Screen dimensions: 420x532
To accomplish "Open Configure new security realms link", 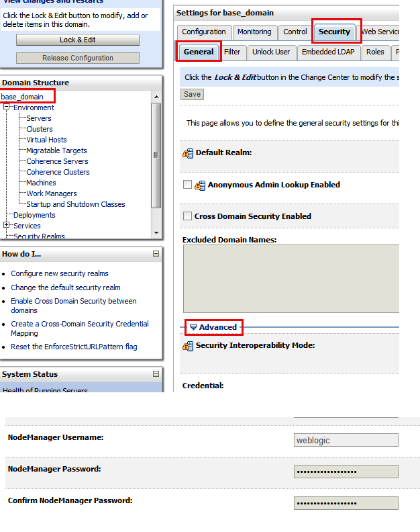I will [x=60, y=273].
